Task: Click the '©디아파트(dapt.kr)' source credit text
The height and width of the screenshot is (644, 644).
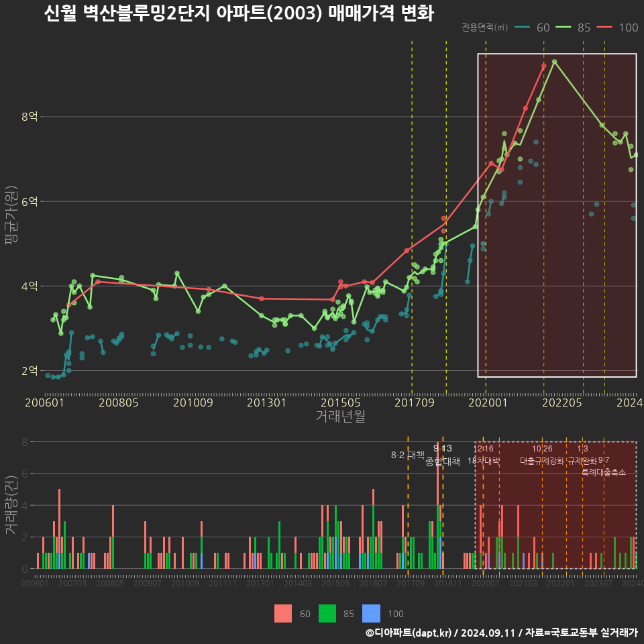Action: click(409, 633)
